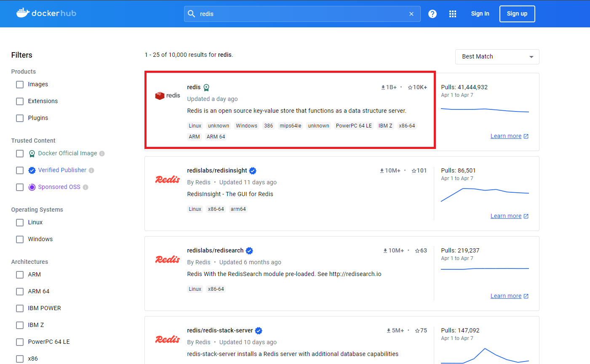Click the Sign In link
590x364 pixels.
[480, 13]
